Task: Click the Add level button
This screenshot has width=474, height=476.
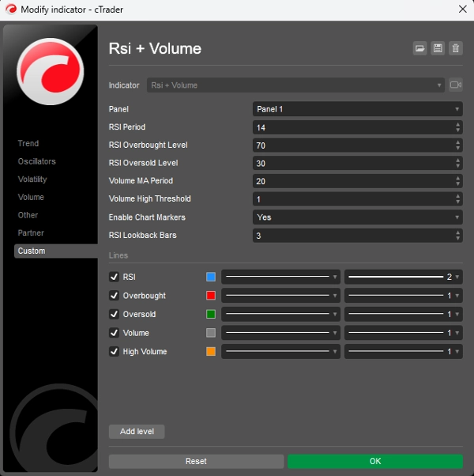Action: coord(137,432)
